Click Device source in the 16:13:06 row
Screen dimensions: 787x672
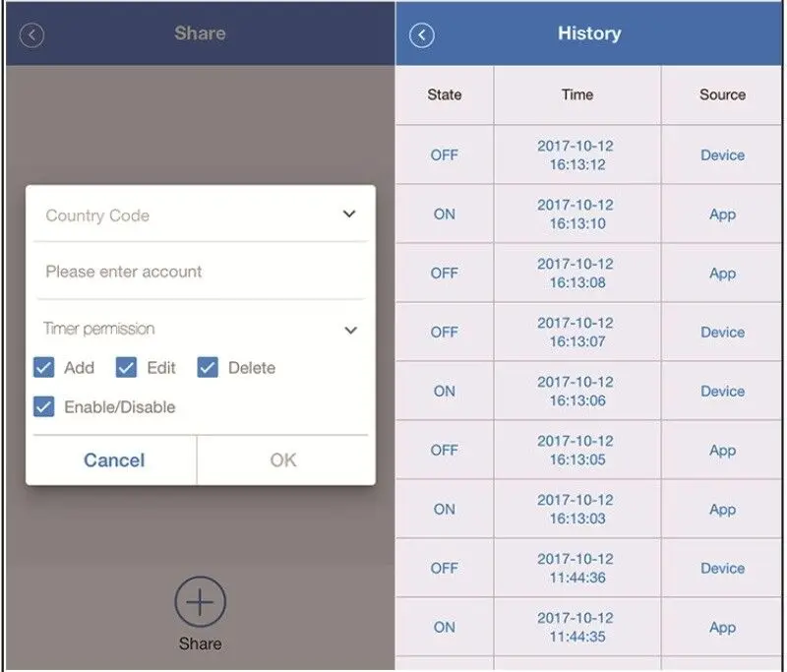[x=722, y=391]
